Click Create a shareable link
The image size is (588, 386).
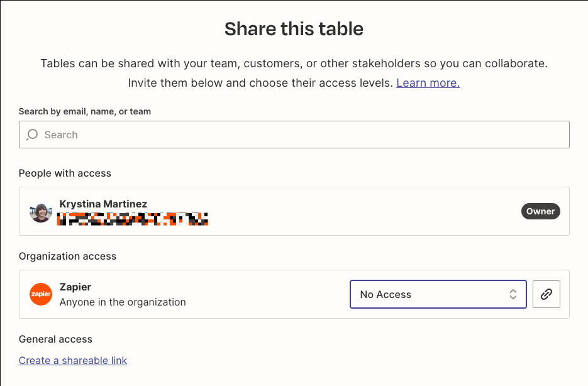(73, 360)
